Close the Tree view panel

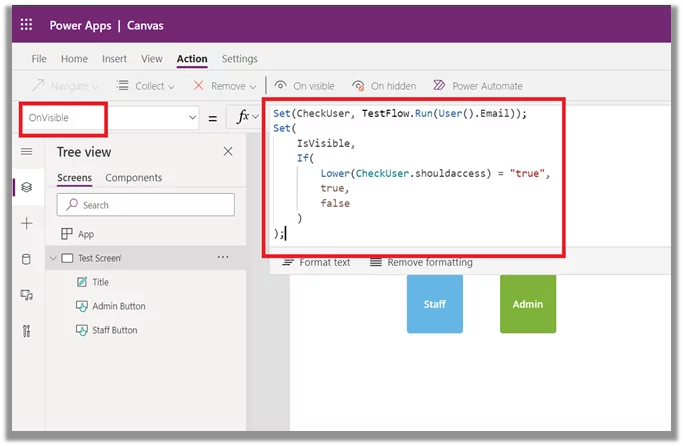[228, 152]
